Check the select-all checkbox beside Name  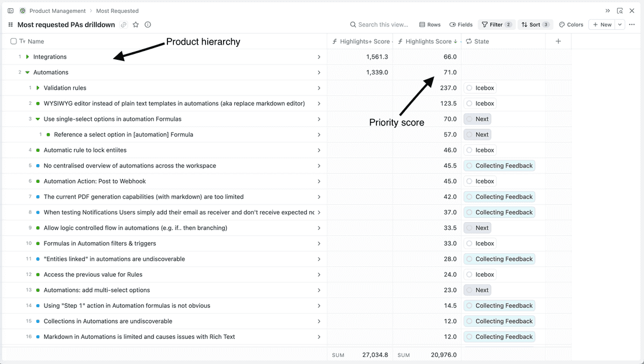click(12, 41)
